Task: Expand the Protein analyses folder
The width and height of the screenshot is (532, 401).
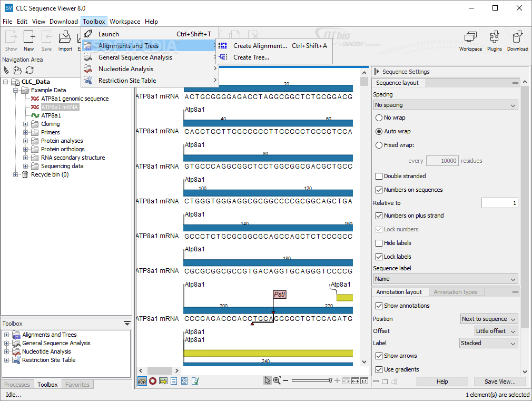Action: pos(25,141)
